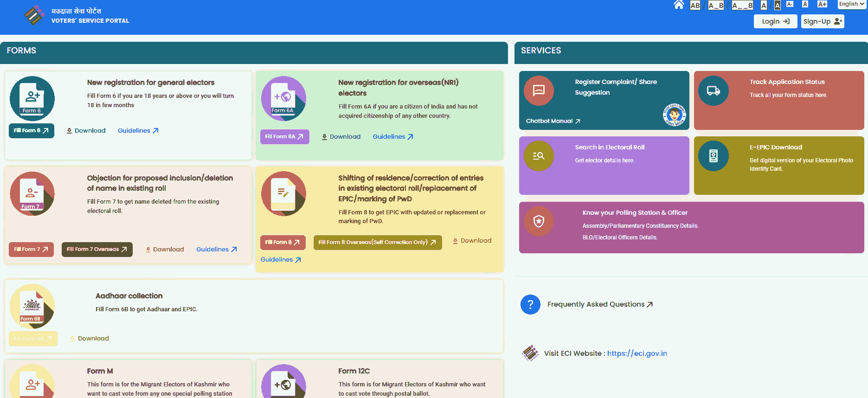
Task: Open Fill Form 8 Overseas (Self Correction Only)
Action: pyautogui.click(x=378, y=243)
